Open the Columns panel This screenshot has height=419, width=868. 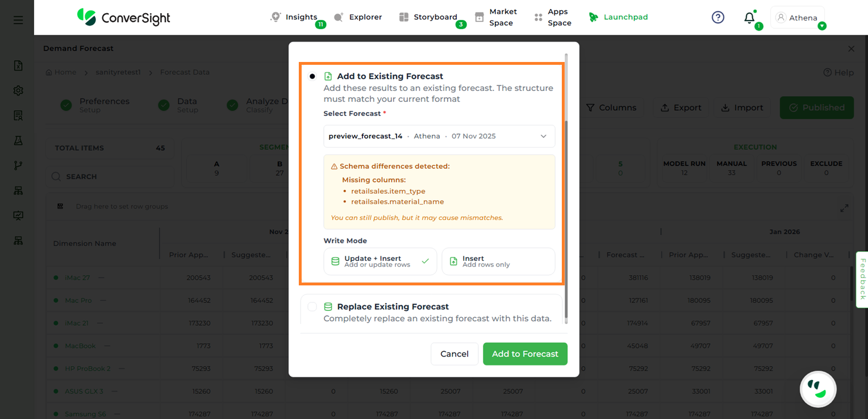tap(611, 107)
